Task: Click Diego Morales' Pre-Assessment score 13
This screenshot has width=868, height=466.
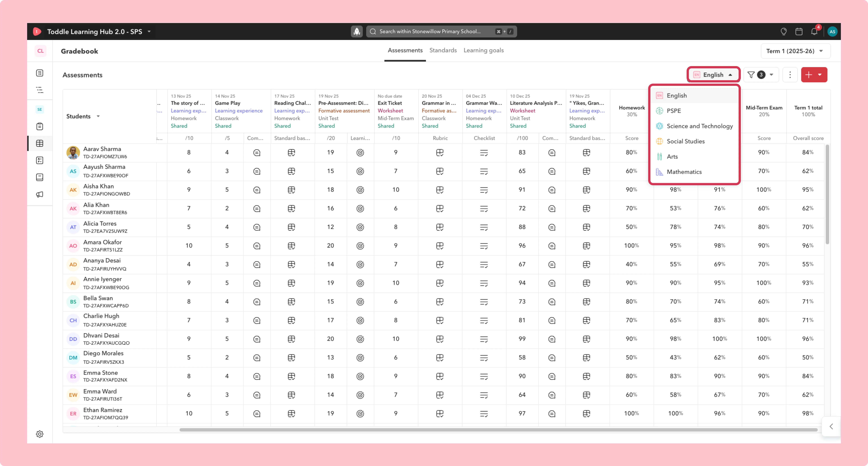Action: click(331, 357)
